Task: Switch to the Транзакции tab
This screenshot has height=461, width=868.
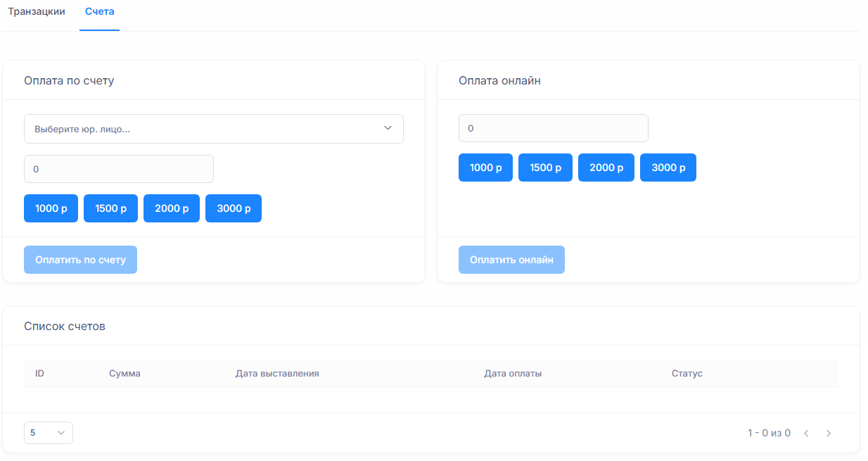Action: pyautogui.click(x=37, y=12)
